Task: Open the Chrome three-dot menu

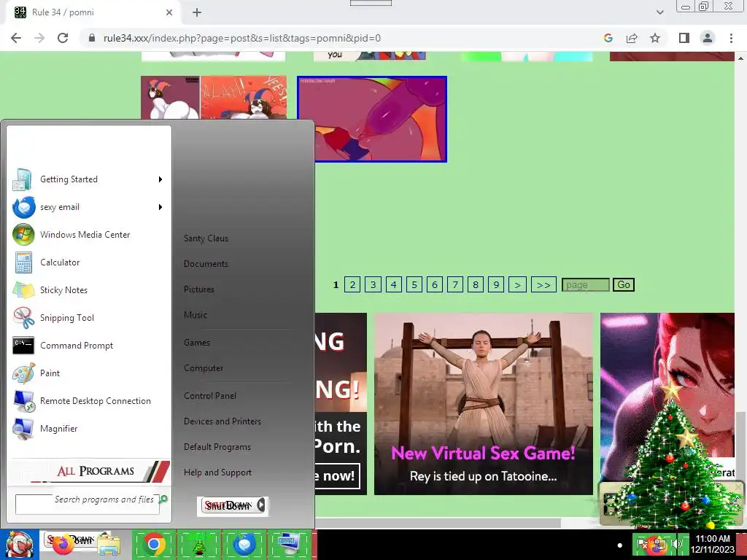Action: pos(731,38)
